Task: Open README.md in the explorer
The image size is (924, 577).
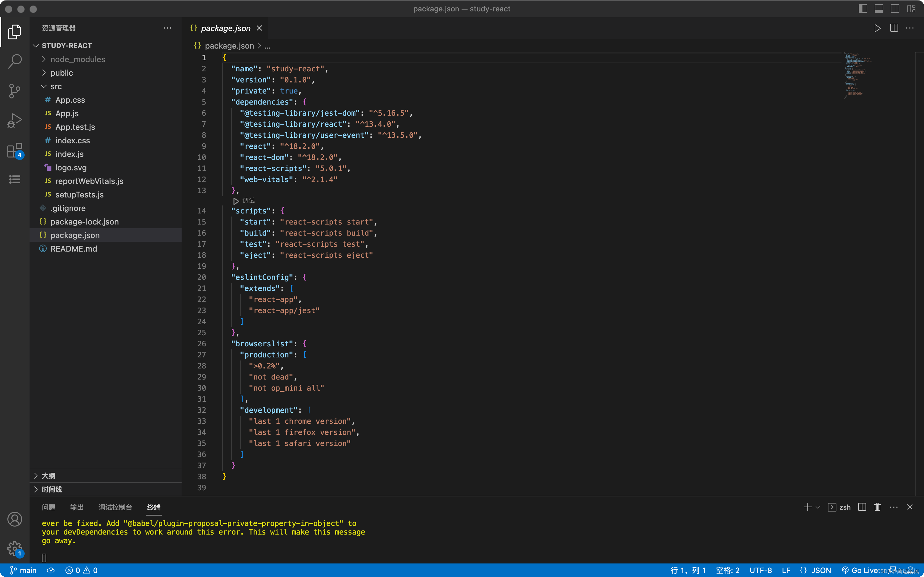Action: 74,249
